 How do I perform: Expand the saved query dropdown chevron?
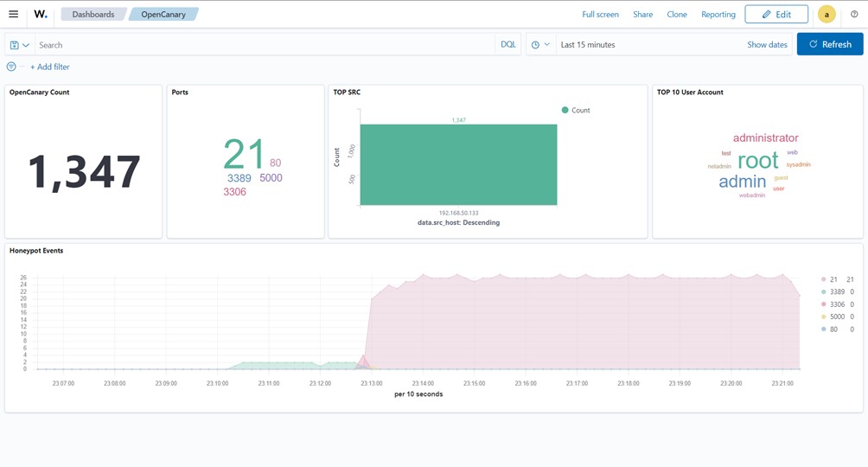(x=26, y=45)
